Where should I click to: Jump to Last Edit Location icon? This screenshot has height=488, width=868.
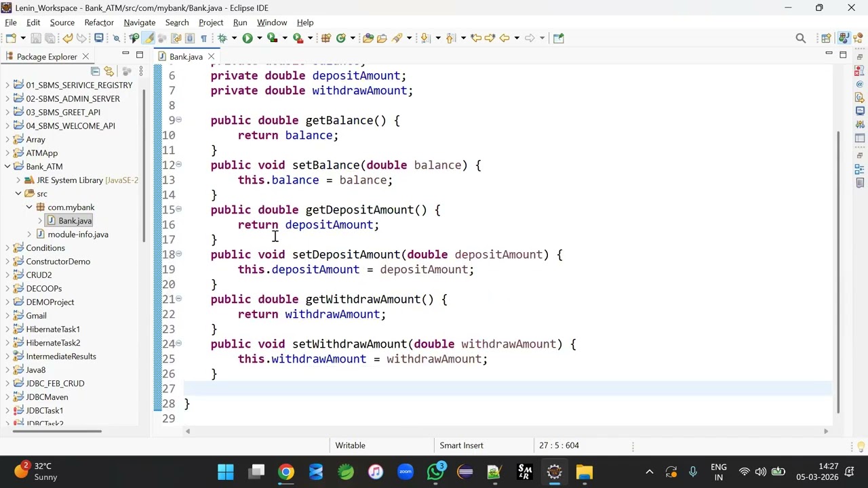pyautogui.click(x=476, y=38)
